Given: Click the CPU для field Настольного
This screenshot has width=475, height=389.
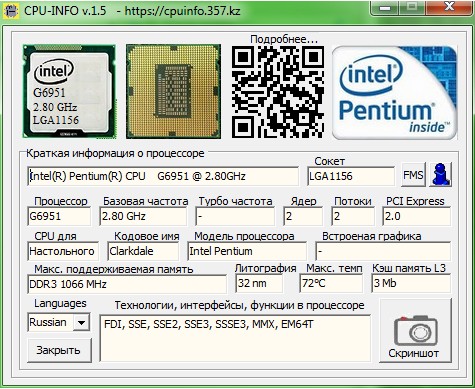Looking at the screenshot, I should click(63, 251).
